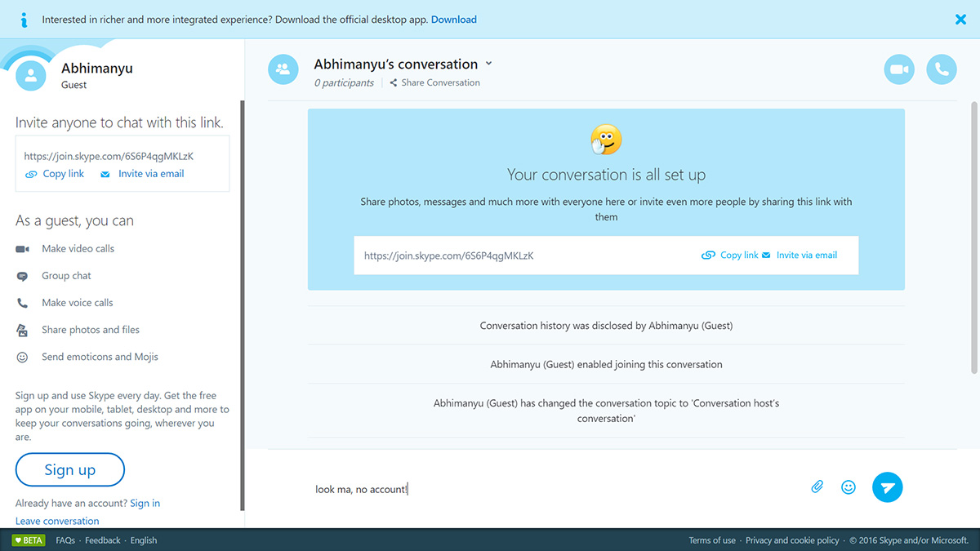The height and width of the screenshot is (551, 980).
Task: Open the English language selector in footer
Action: tap(144, 540)
